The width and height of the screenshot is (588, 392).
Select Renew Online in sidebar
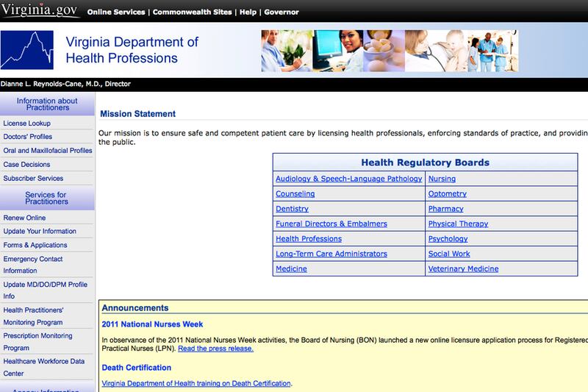point(24,218)
